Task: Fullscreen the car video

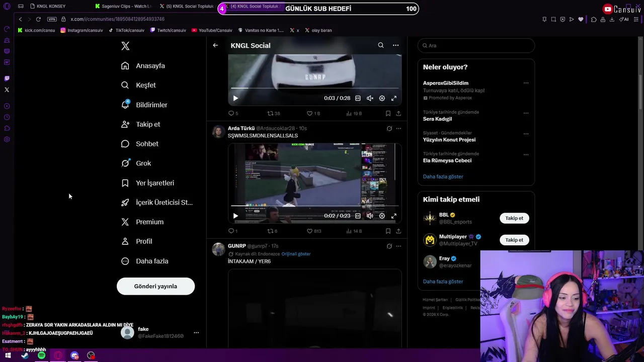Action: pyautogui.click(x=394, y=98)
